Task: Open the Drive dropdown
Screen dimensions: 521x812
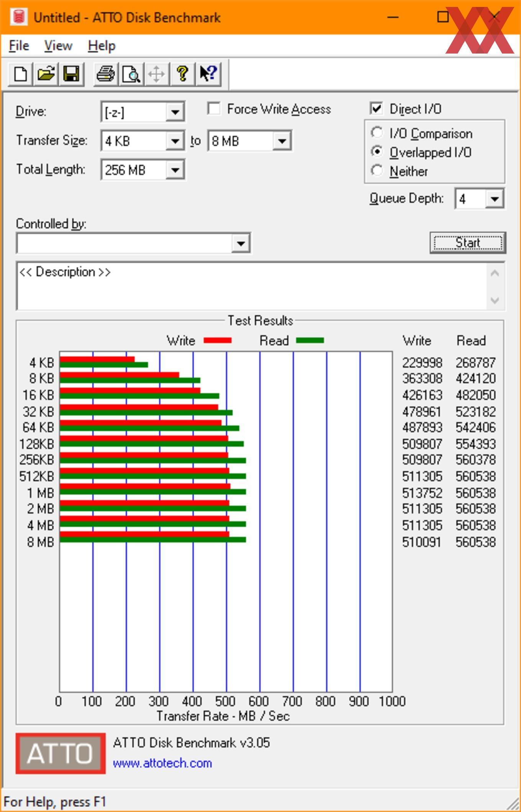Action: click(x=175, y=112)
